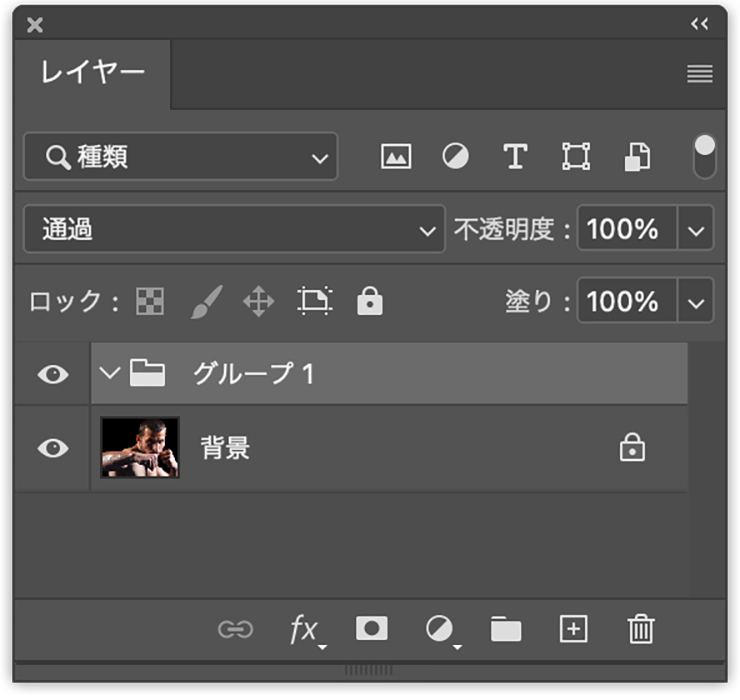This screenshot has width=740, height=700.
Task: Open the fx layer style menu
Action: [304, 629]
